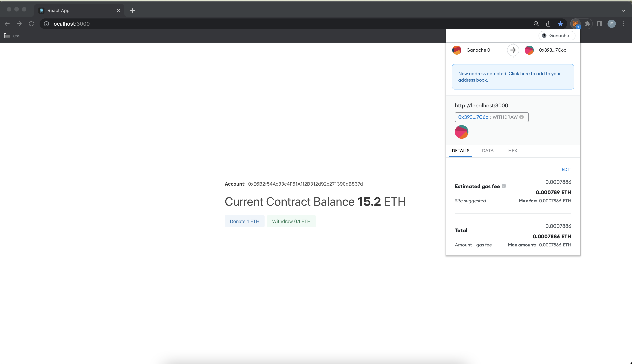Open the MetaMask extension icon in the toolbar

pyautogui.click(x=576, y=24)
